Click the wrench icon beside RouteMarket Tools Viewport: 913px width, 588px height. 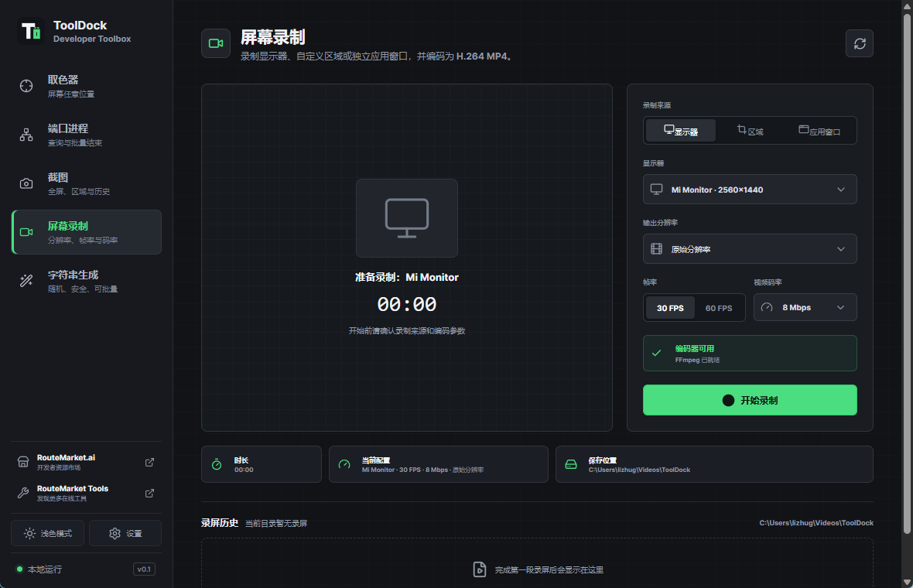click(23, 493)
